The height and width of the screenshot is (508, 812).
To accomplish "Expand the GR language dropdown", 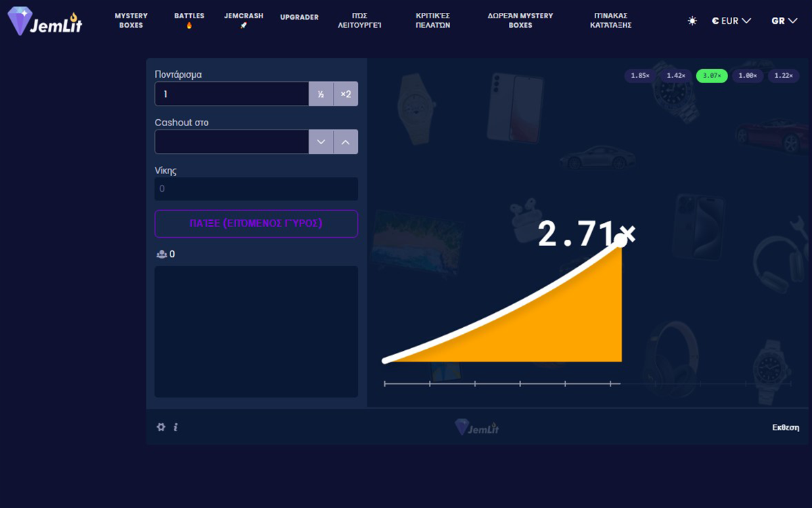I will [x=784, y=21].
